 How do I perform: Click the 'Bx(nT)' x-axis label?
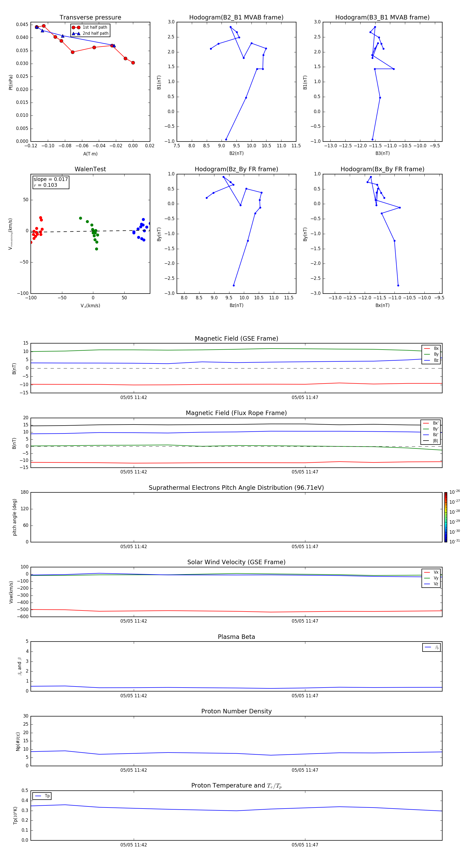coord(382,305)
